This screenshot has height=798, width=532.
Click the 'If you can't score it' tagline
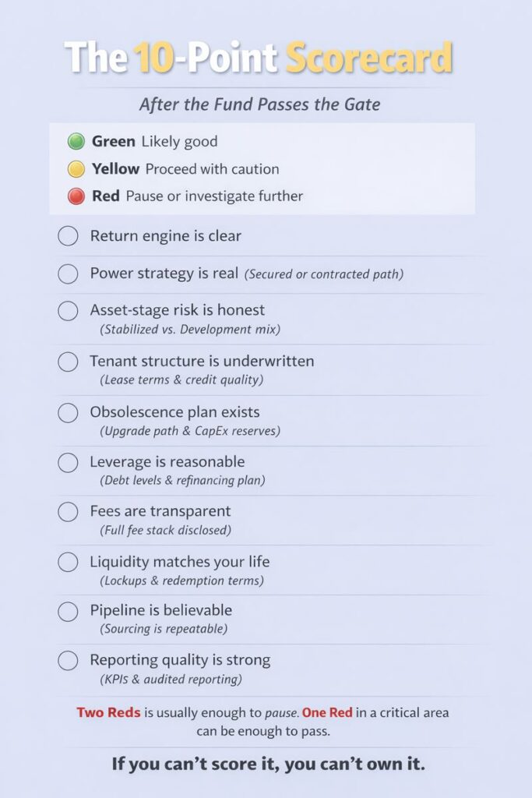[x=268, y=764]
